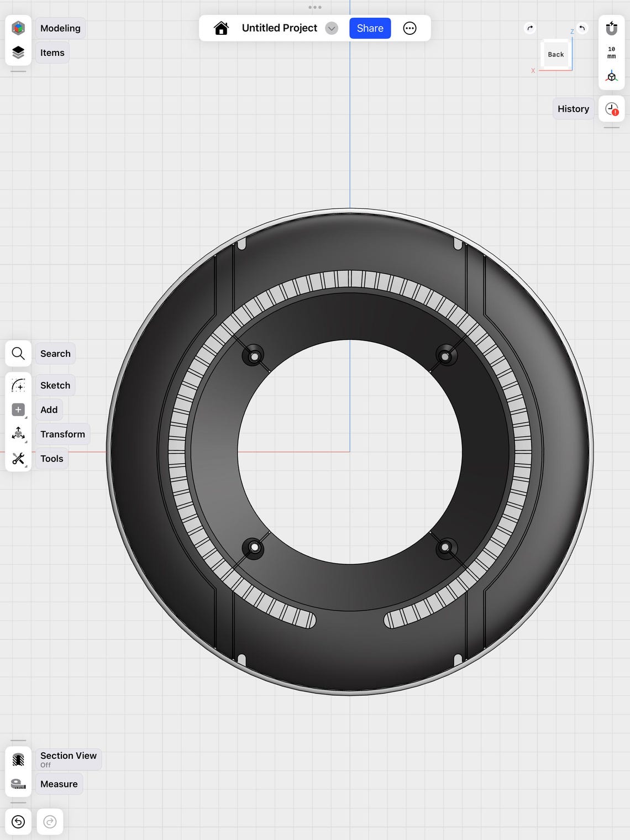This screenshot has width=630, height=840.
Task: Open the History clock icon
Action: click(x=612, y=109)
